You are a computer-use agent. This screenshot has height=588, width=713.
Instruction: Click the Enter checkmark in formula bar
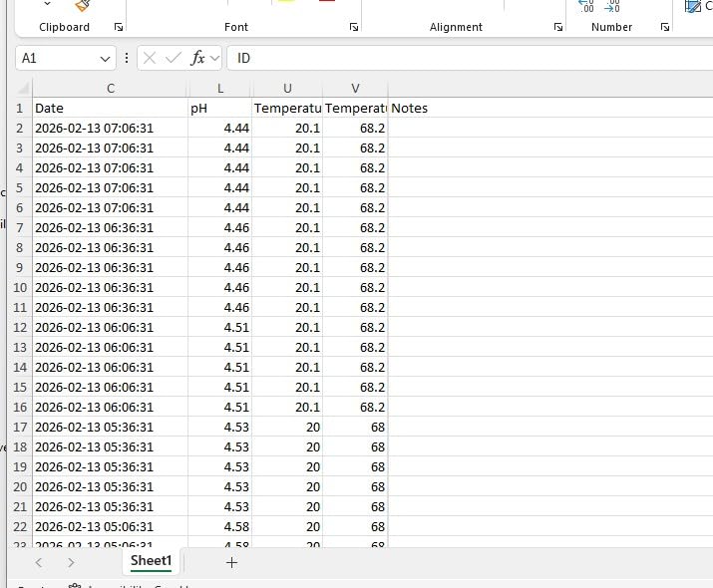pyautogui.click(x=174, y=58)
